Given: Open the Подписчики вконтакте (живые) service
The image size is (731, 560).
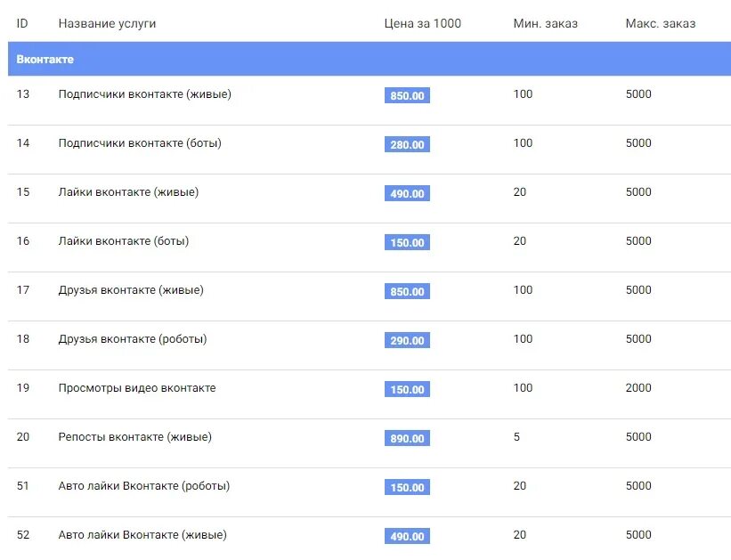Looking at the screenshot, I should 144,94.
